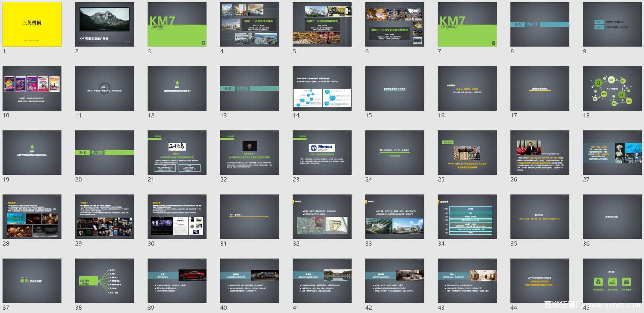
Task: Click slide 27 with blue aquarium images
Action: click(612, 152)
